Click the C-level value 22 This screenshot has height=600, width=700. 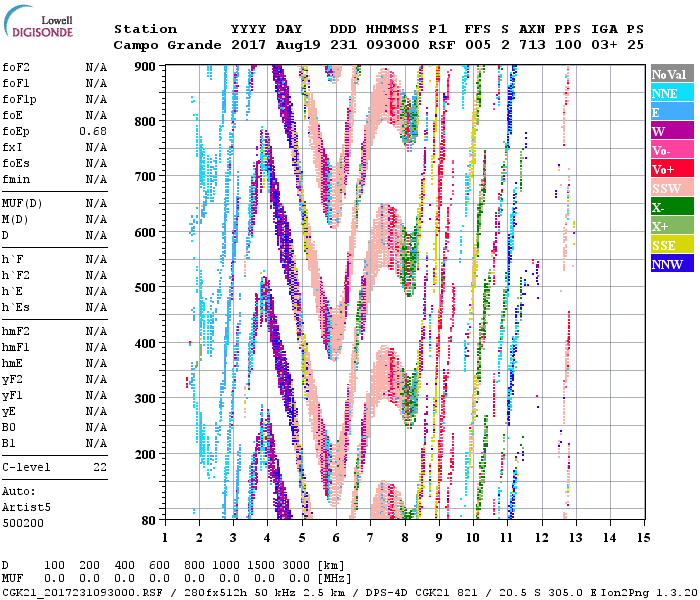99,468
